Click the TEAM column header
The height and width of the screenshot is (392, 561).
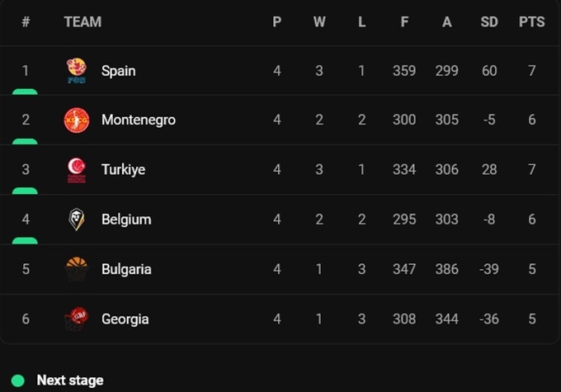(82, 22)
